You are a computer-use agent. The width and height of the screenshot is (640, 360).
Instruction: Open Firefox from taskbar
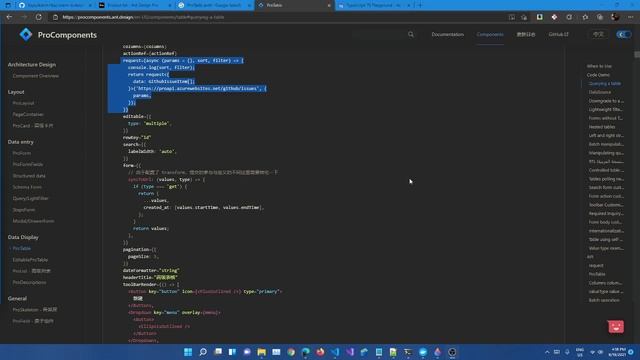[320, 352]
